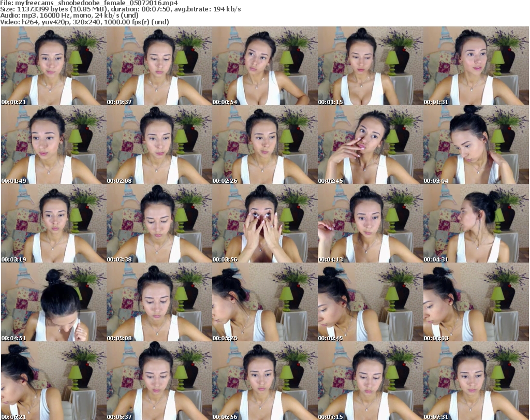Choose the thumbnail frame stamped 00:06:03
530x420 pixels.
tap(476, 302)
